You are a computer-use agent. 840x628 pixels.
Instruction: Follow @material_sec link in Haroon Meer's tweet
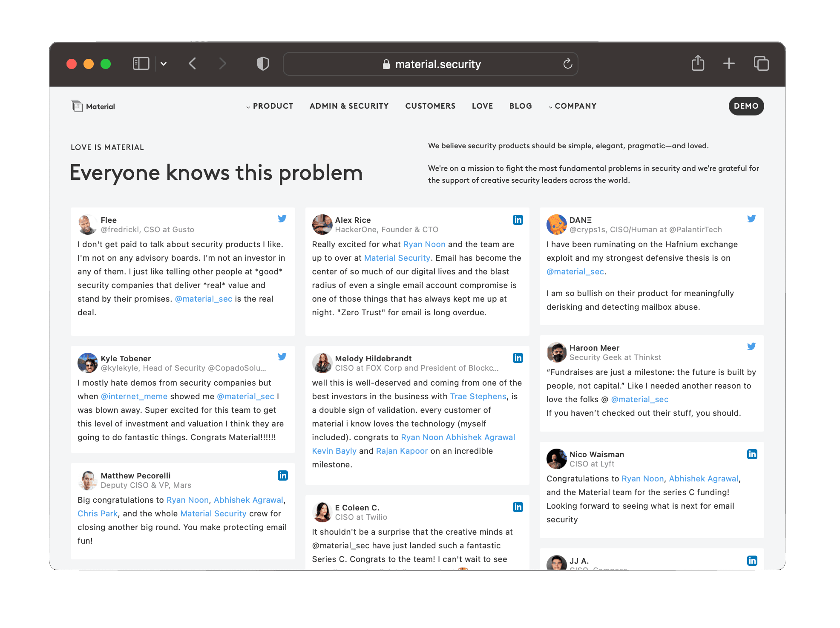640,400
